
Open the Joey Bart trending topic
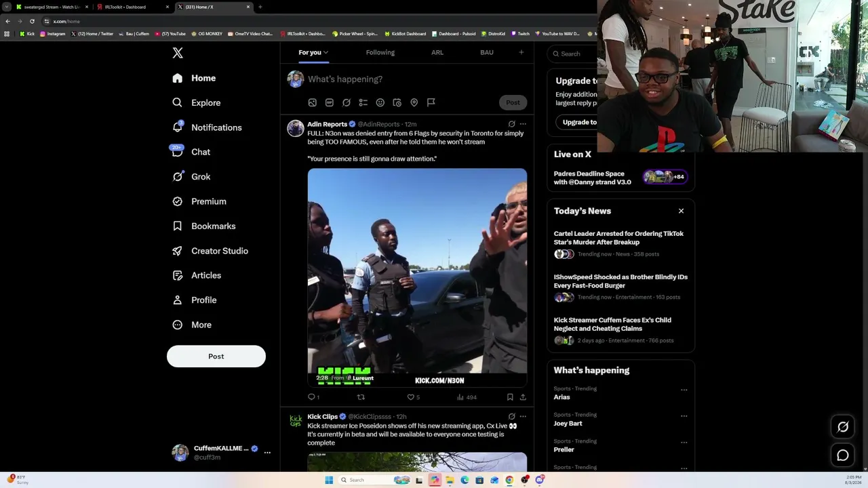[568, 424]
